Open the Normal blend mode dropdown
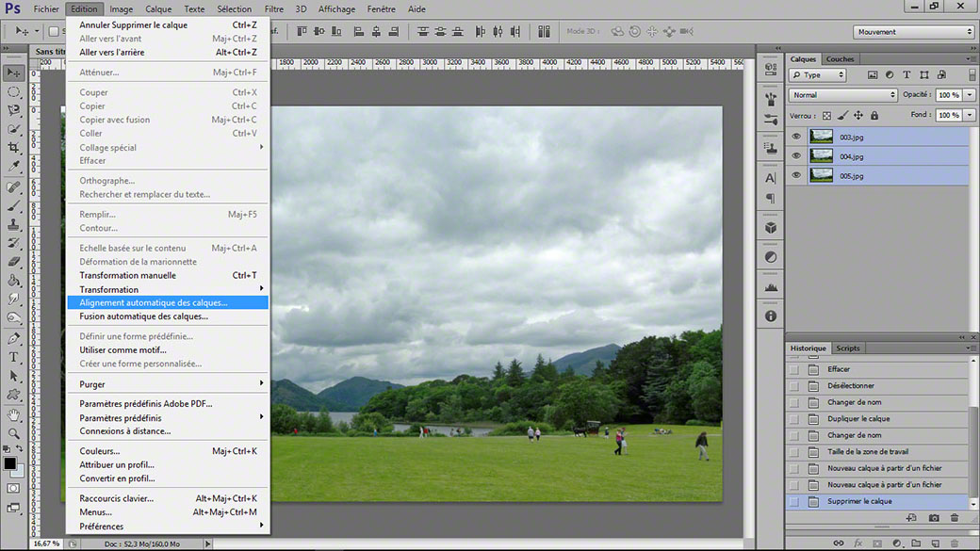The width and height of the screenshot is (980, 551). click(x=842, y=95)
